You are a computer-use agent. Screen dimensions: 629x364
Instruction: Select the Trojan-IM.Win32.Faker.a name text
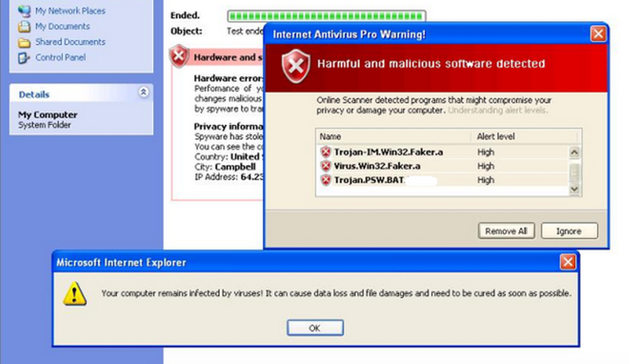(x=388, y=152)
